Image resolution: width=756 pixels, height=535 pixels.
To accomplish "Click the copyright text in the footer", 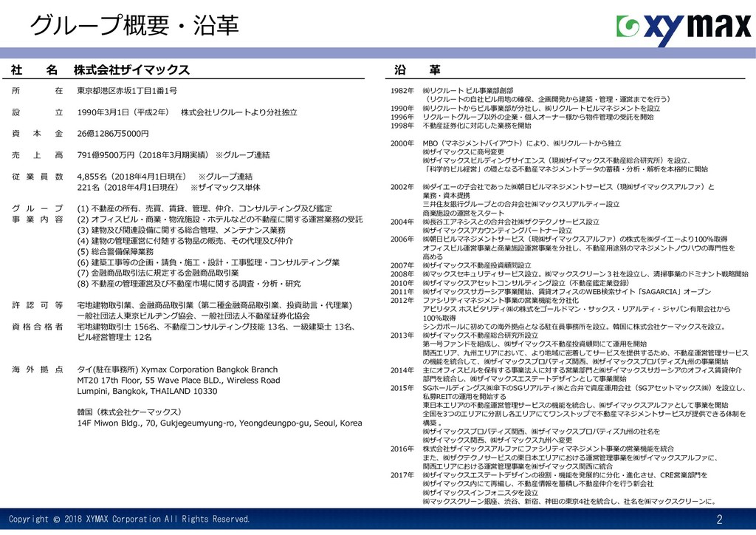I will tap(129, 519).
